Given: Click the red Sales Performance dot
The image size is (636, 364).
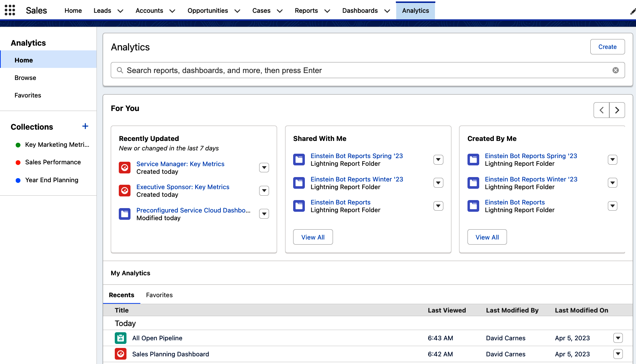Looking at the screenshot, I should pyautogui.click(x=18, y=162).
